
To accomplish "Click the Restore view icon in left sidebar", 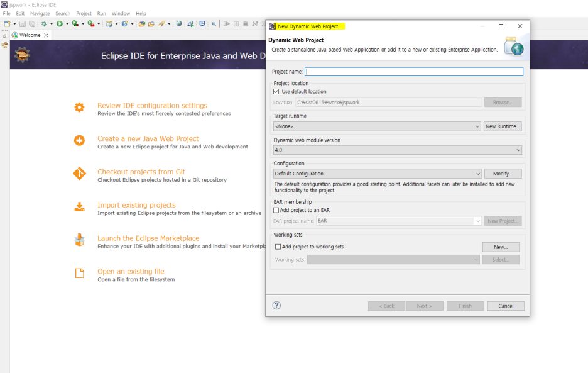I will (x=4, y=36).
